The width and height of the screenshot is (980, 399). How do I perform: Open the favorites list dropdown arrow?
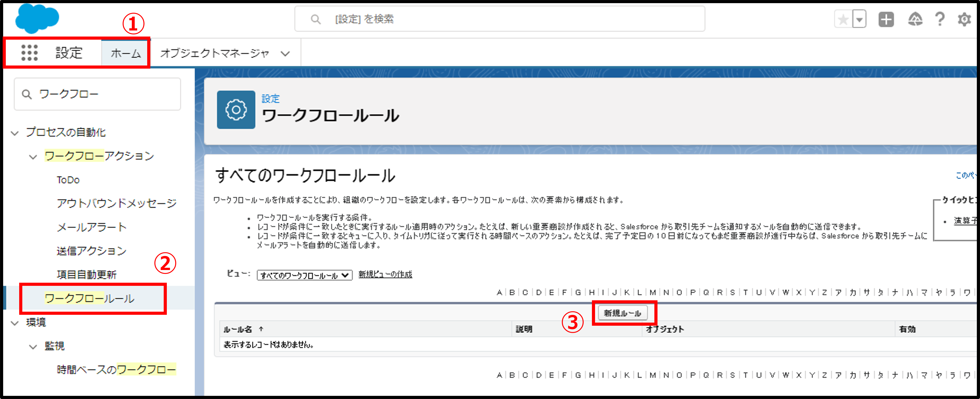pyautogui.click(x=859, y=19)
